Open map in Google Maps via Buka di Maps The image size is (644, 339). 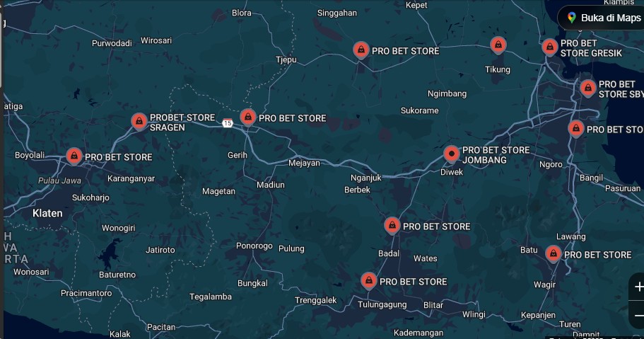[603, 18]
